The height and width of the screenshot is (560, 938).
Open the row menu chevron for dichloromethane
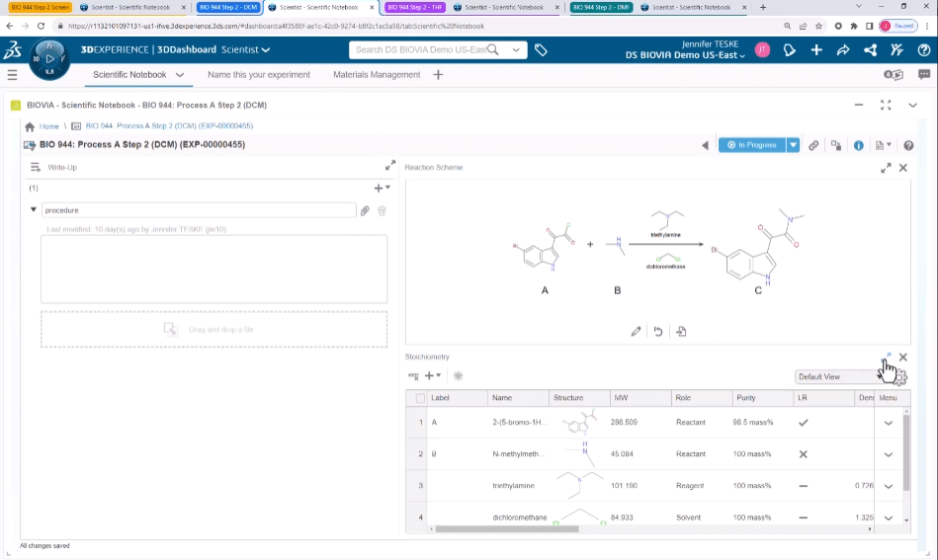(x=889, y=518)
